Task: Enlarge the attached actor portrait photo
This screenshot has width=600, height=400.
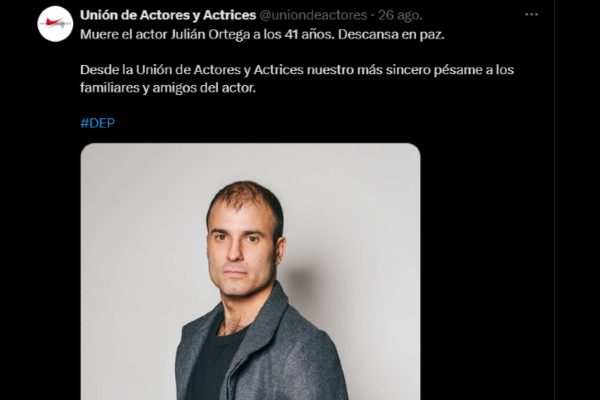Action: (x=250, y=271)
